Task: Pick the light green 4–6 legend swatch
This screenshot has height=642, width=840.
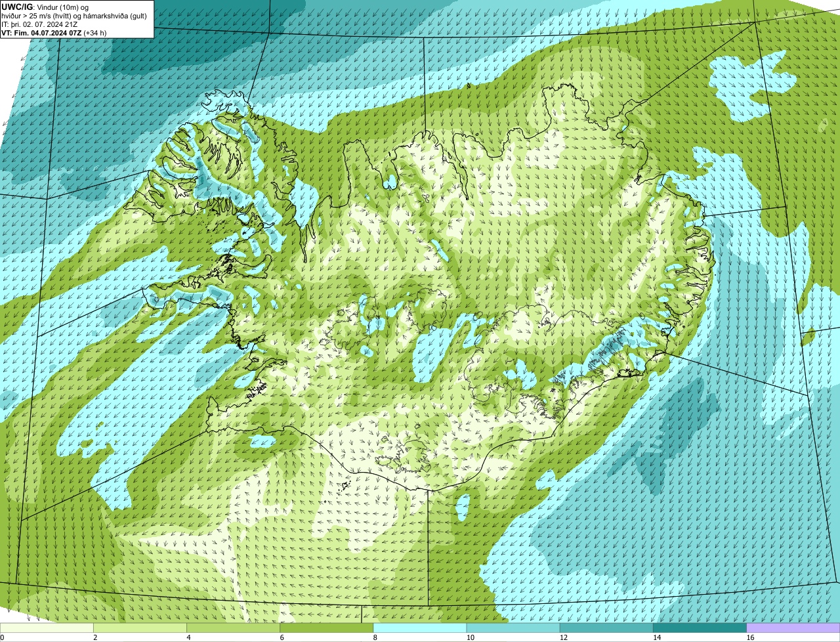Action: point(233,628)
